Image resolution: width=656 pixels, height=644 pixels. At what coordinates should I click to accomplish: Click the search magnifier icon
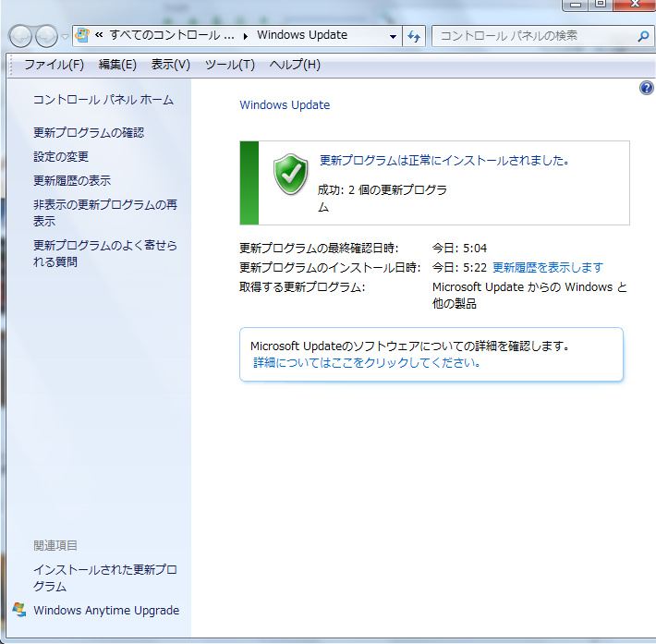click(643, 36)
